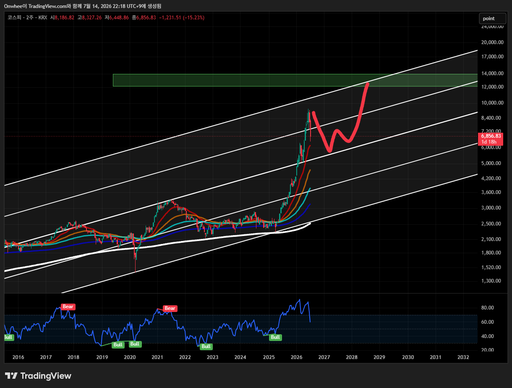Click the 2019 label on the time axis
Viewport: 512px width, 388px height.
coord(102,357)
